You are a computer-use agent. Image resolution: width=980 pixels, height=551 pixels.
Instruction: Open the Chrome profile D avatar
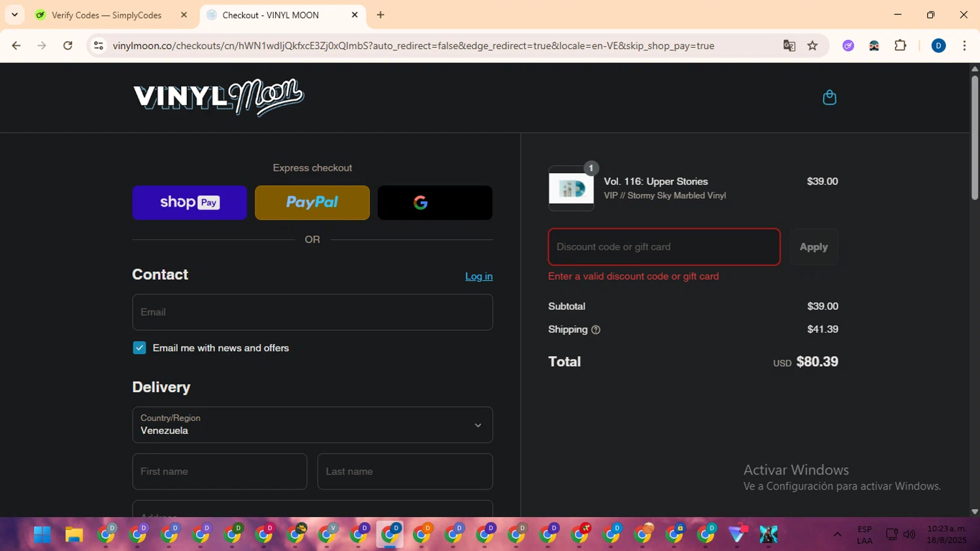tap(938, 46)
